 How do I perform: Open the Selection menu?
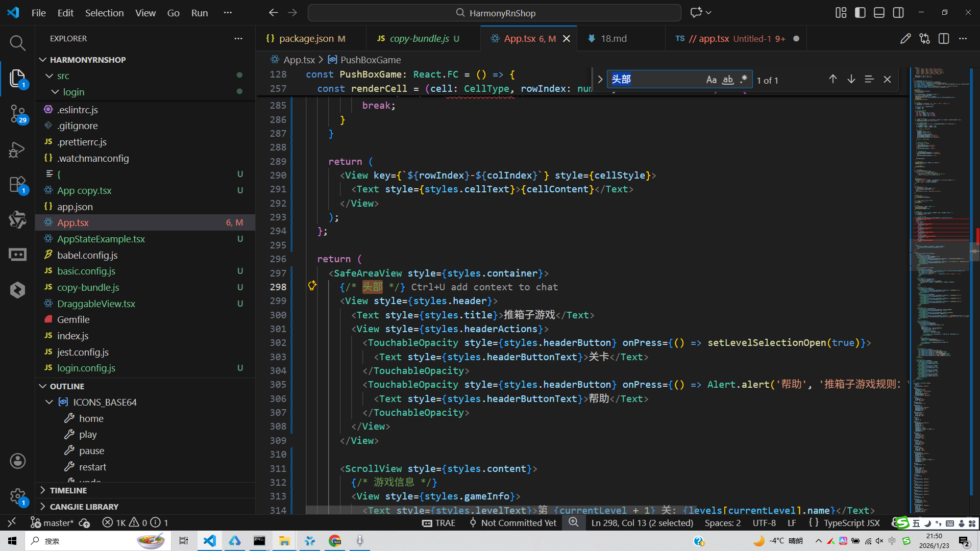[104, 13]
